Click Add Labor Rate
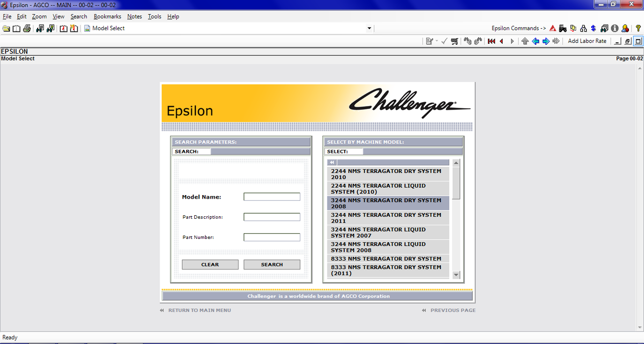 (587, 41)
